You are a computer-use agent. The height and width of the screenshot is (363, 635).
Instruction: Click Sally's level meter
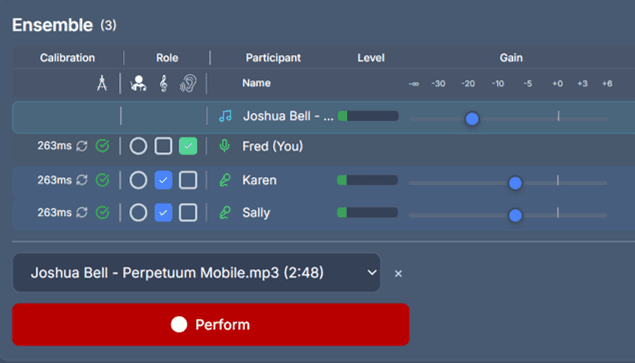[367, 212]
